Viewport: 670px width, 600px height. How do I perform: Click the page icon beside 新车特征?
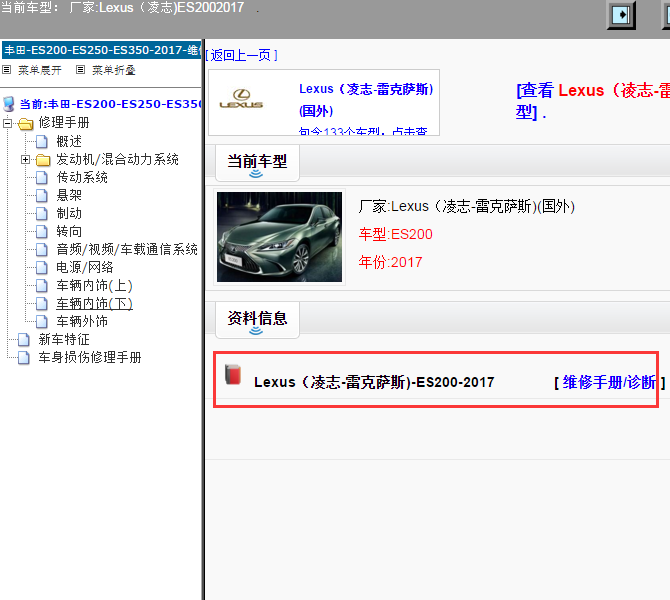(x=24, y=339)
